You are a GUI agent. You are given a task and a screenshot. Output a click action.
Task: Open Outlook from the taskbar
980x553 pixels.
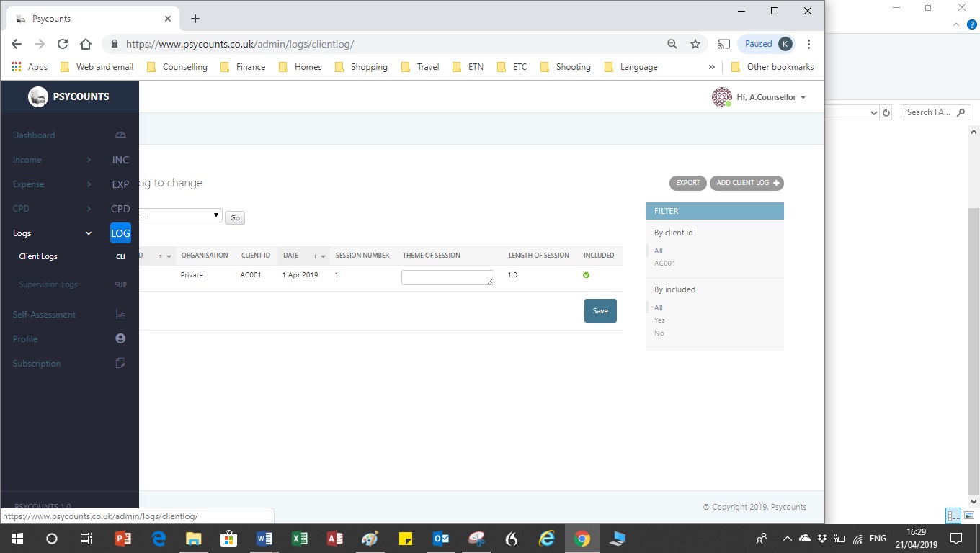pos(441,539)
